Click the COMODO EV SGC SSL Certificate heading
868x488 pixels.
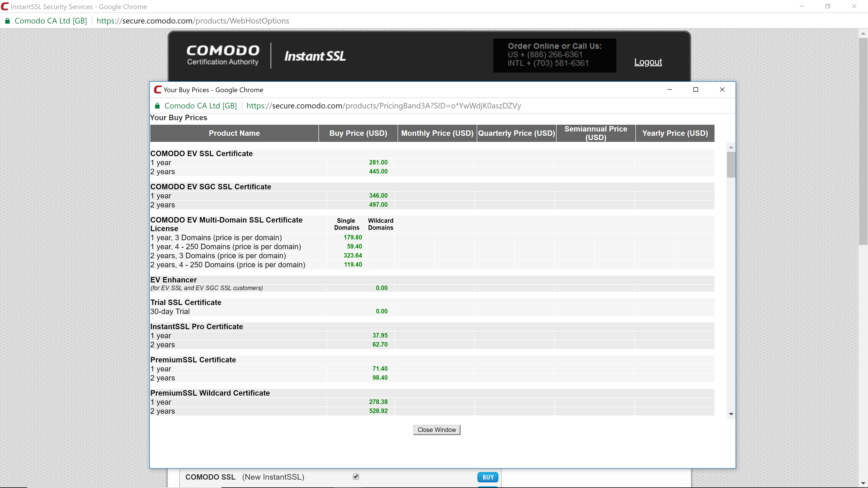click(211, 187)
